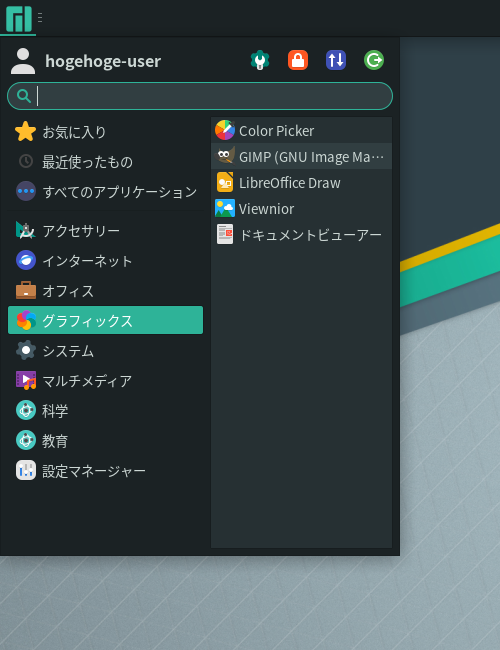The height and width of the screenshot is (650, 500).
Task: Launch GIMP (GNU Image Manipulation)
Action: [301, 156]
